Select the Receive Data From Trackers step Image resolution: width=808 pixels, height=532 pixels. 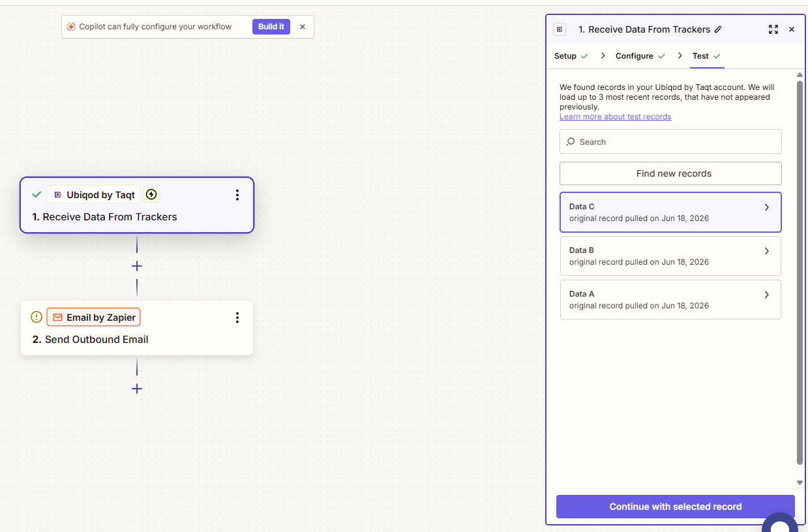coord(137,205)
